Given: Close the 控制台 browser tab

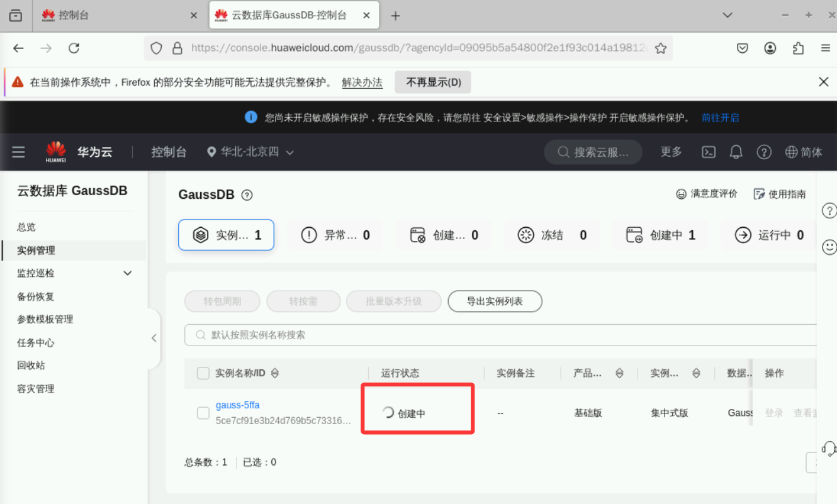Looking at the screenshot, I should 194,16.
